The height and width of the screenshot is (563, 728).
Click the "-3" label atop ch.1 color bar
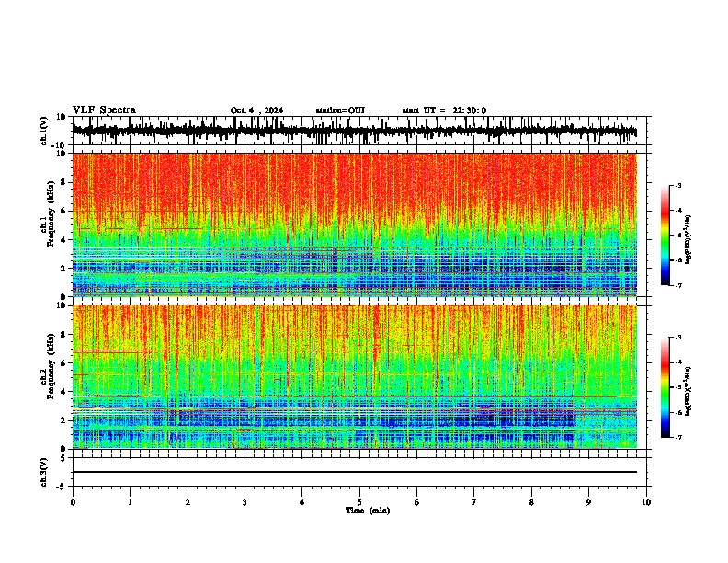coord(677,185)
